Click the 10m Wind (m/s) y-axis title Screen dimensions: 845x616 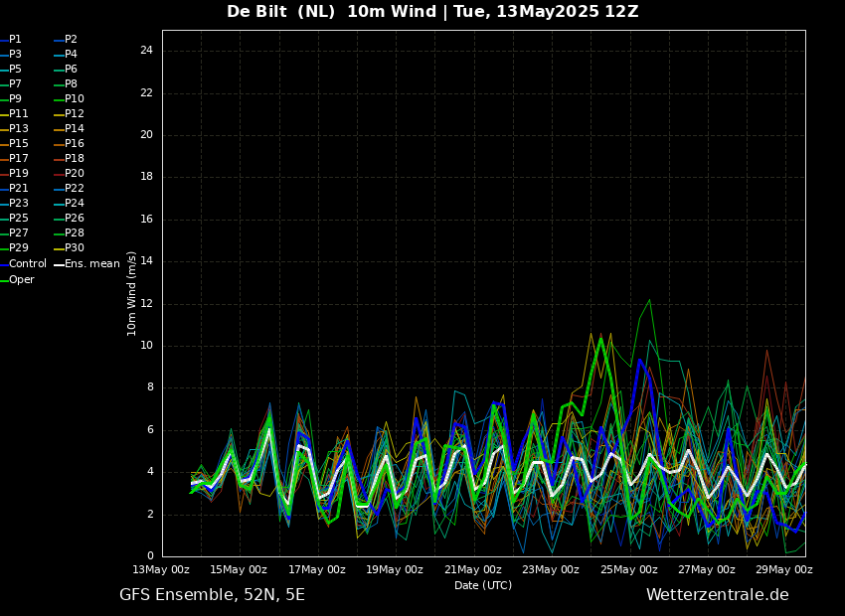point(132,293)
